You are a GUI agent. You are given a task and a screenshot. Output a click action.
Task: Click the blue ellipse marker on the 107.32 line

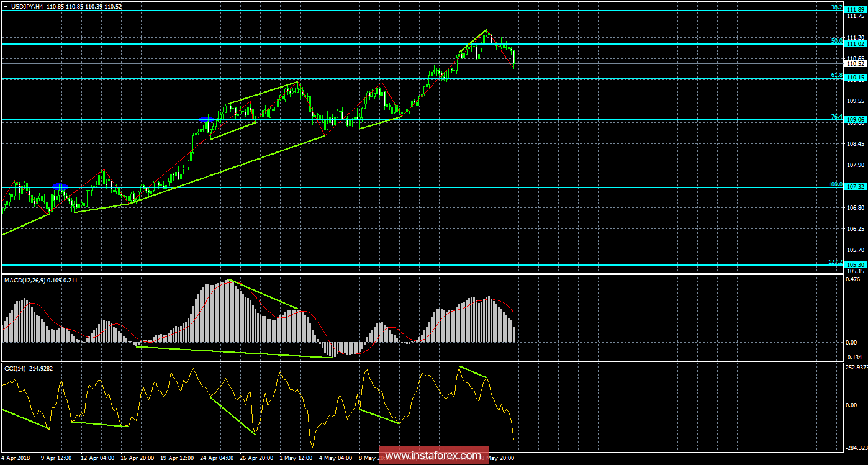(60, 186)
